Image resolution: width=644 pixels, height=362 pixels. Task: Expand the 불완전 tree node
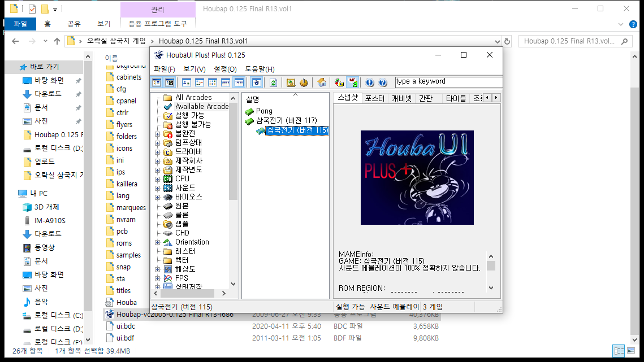tap(157, 134)
